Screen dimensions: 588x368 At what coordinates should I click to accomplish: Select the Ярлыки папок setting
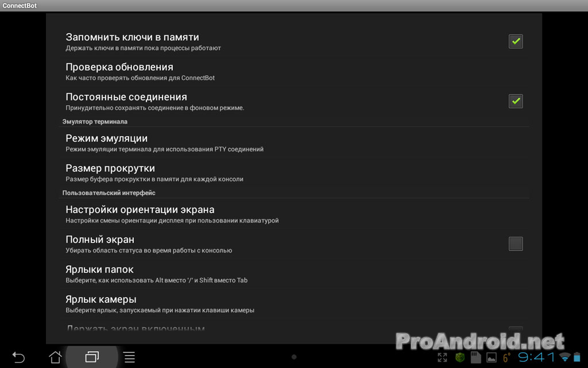coord(294,274)
